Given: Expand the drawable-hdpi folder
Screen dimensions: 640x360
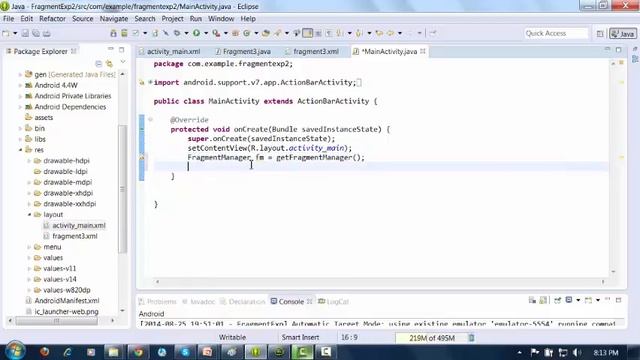Looking at the screenshot, I should coord(29,161).
